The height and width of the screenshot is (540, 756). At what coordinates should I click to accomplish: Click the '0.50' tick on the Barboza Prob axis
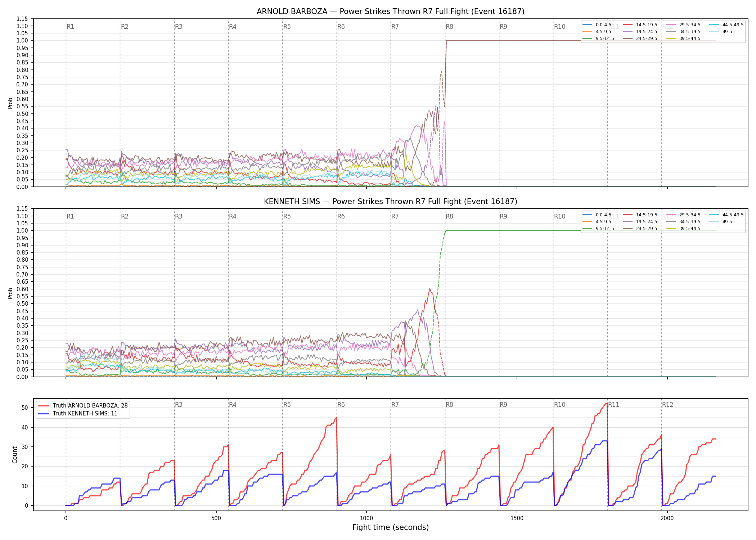(x=22, y=114)
